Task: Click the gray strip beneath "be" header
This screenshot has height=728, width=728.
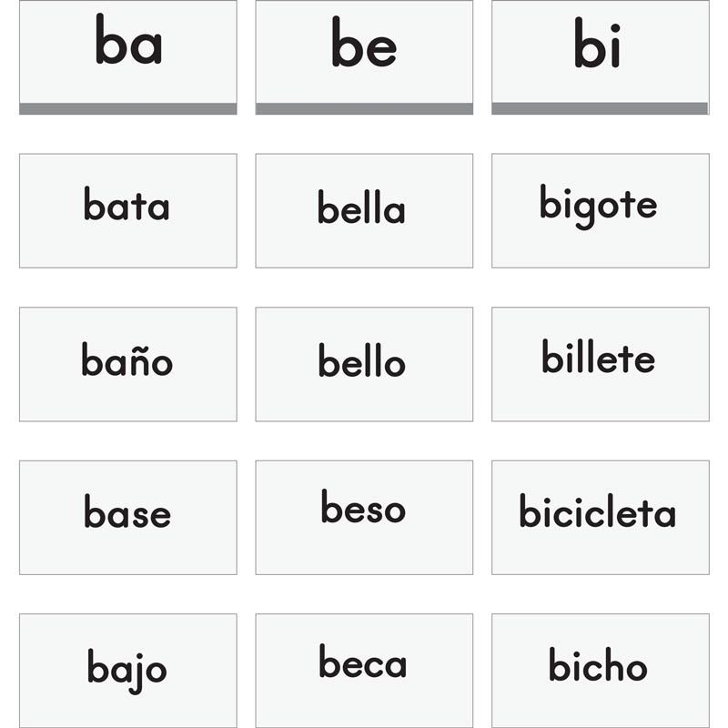Action: 364,108
